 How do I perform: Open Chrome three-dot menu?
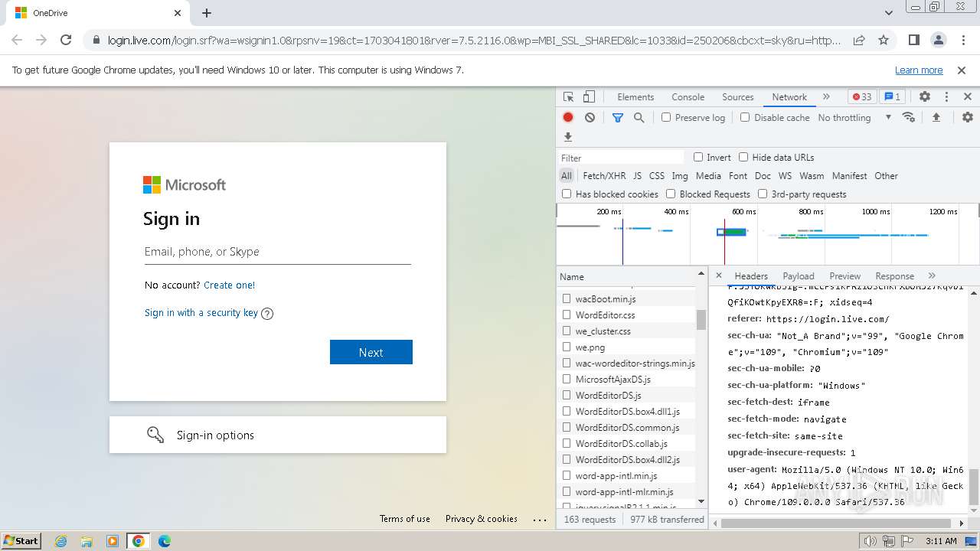[x=962, y=40]
